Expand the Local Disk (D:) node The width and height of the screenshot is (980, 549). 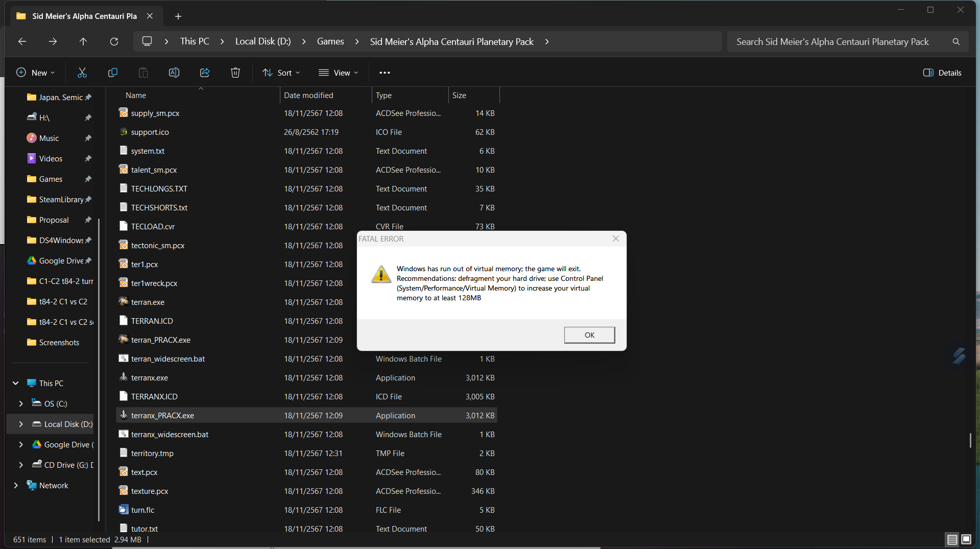[21, 424]
